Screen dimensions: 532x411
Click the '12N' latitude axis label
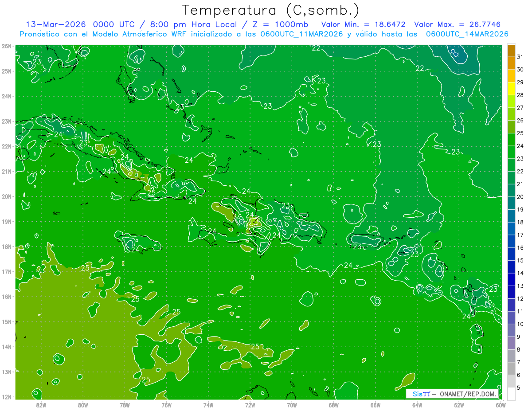click(7, 397)
